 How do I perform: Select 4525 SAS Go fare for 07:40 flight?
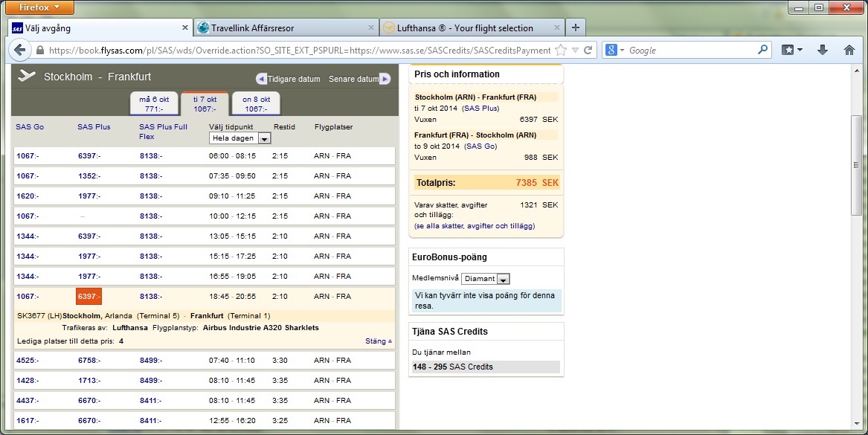[28, 361]
